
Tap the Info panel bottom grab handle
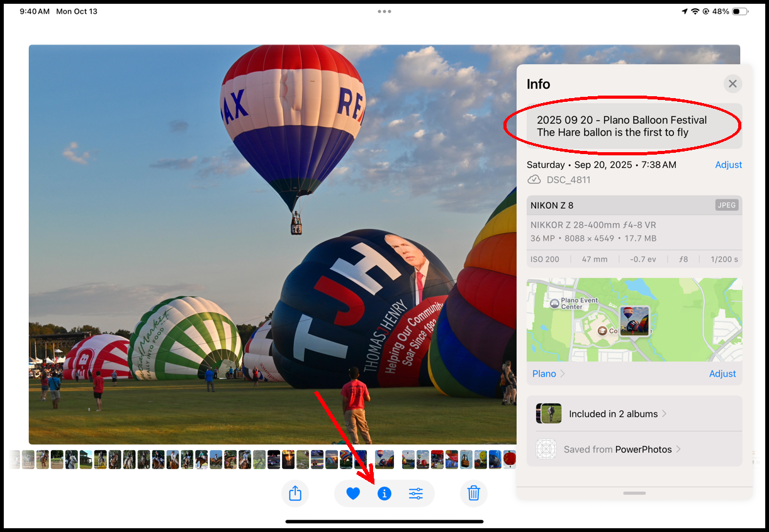pos(634,493)
